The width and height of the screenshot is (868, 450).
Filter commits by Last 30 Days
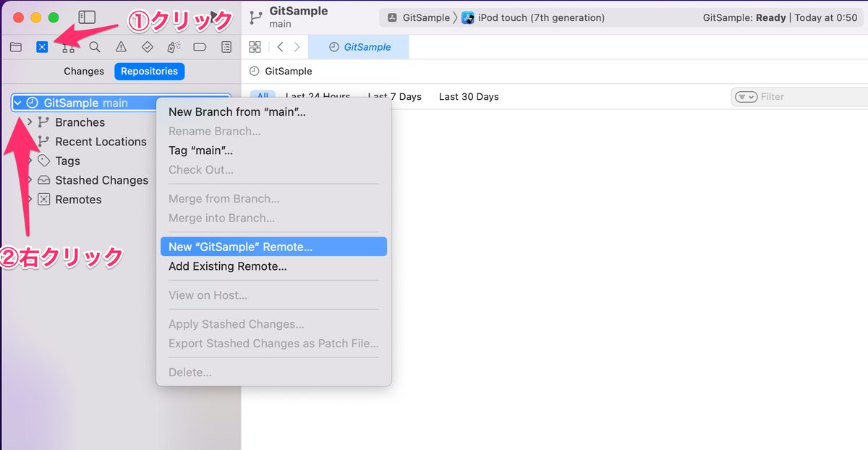point(469,97)
